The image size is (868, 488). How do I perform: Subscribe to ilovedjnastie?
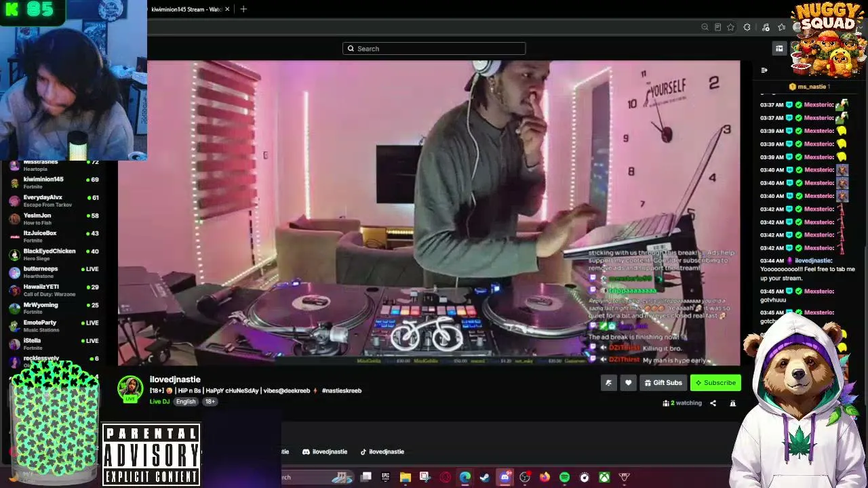click(715, 383)
